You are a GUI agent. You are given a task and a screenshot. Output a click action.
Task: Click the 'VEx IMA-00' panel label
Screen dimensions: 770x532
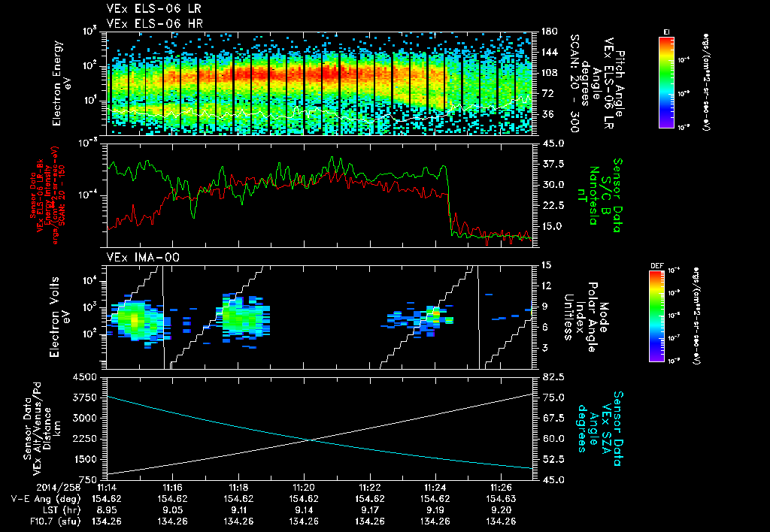coord(143,258)
